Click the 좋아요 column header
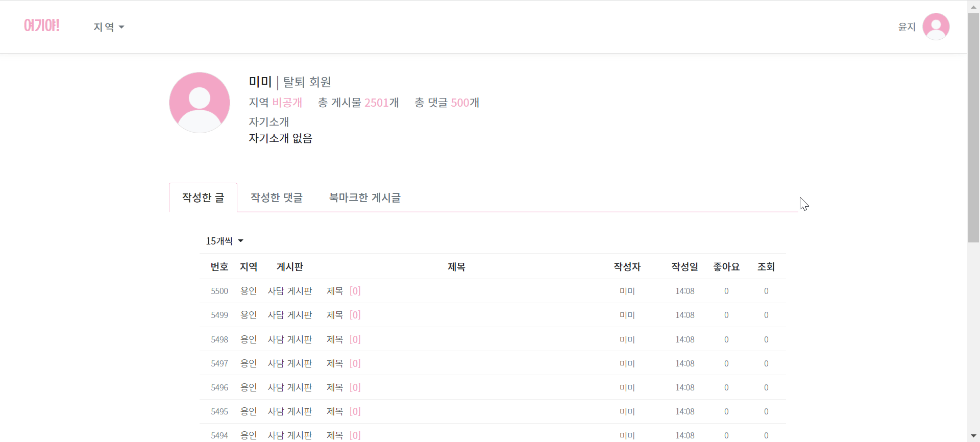The height and width of the screenshot is (442, 980). (x=726, y=266)
